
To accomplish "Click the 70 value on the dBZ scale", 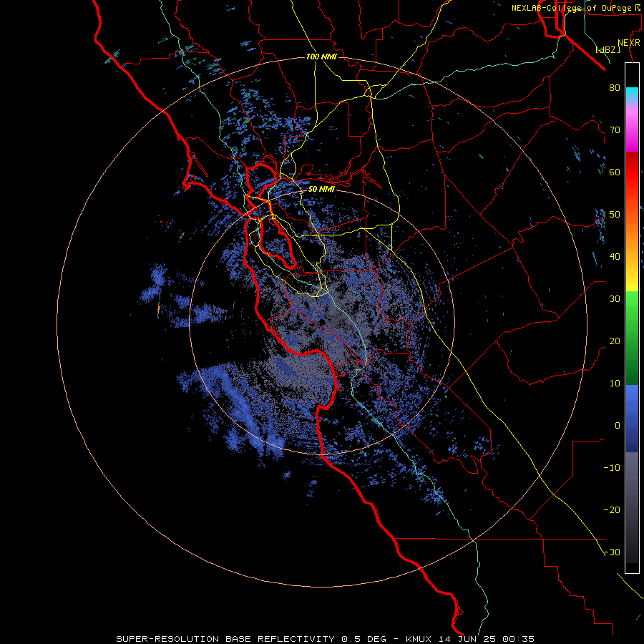I will click(615, 130).
